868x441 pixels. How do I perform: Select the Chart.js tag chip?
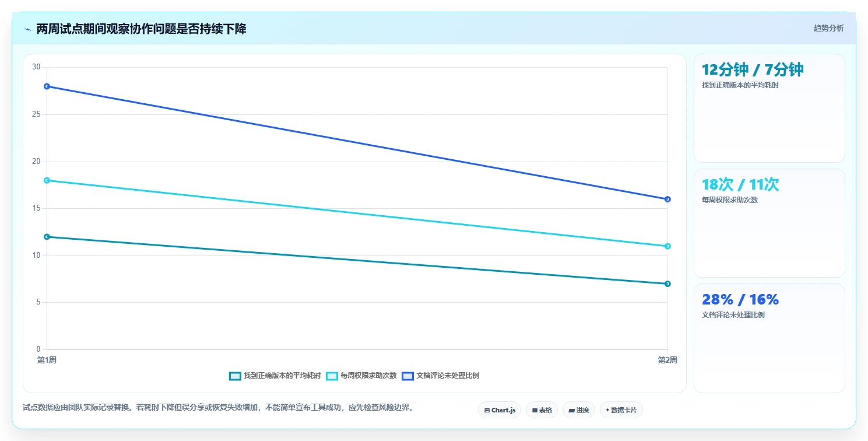pyautogui.click(x=500, y=410)
